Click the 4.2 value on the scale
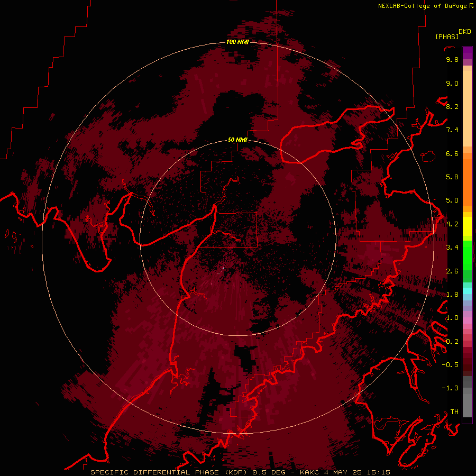 [x=452, y=224]
